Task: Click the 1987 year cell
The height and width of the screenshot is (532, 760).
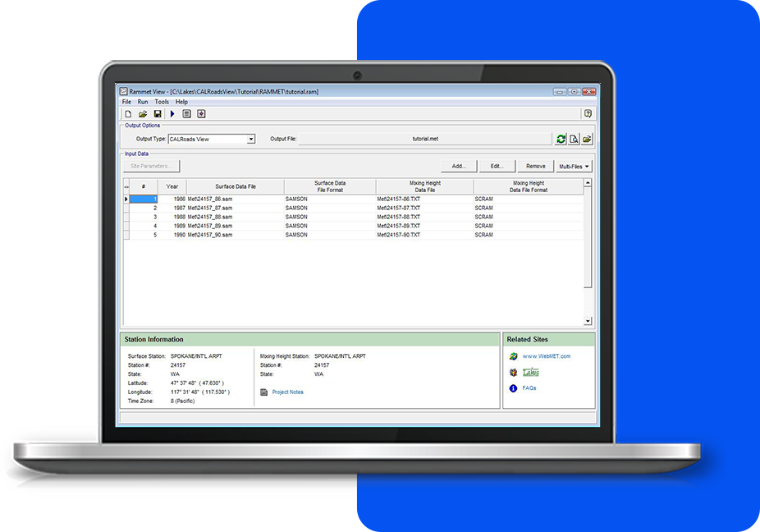Action: click(172, 208)
